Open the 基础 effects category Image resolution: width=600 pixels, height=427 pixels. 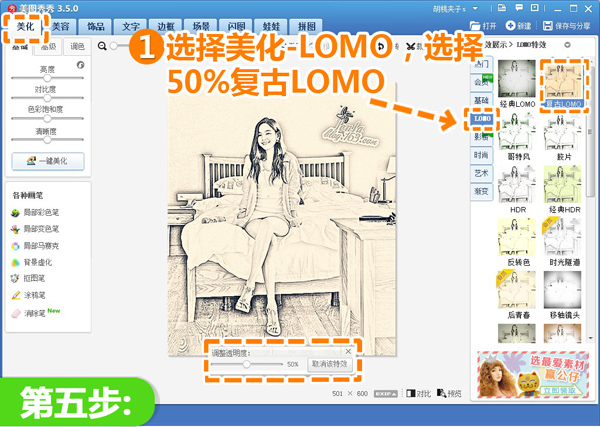(481, 100)
